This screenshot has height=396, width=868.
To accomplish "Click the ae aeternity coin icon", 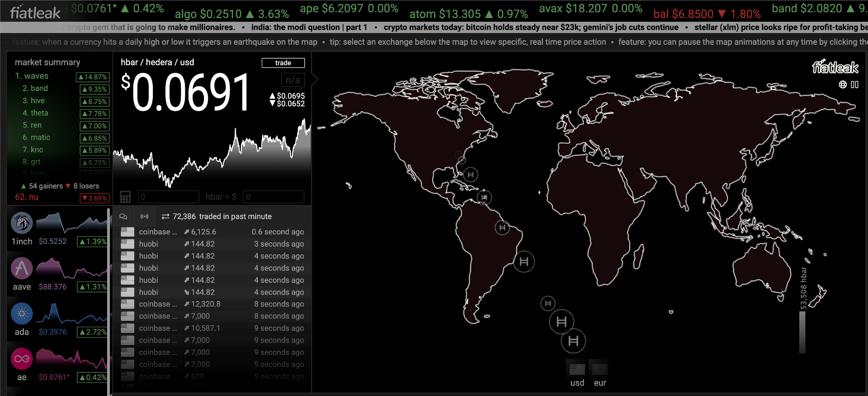I will point(22,359).
